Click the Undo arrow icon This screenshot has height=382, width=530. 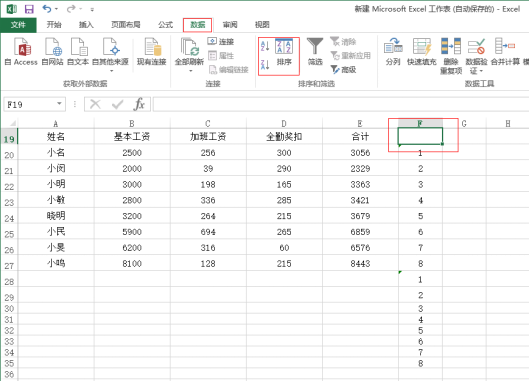tap(47, 9)
